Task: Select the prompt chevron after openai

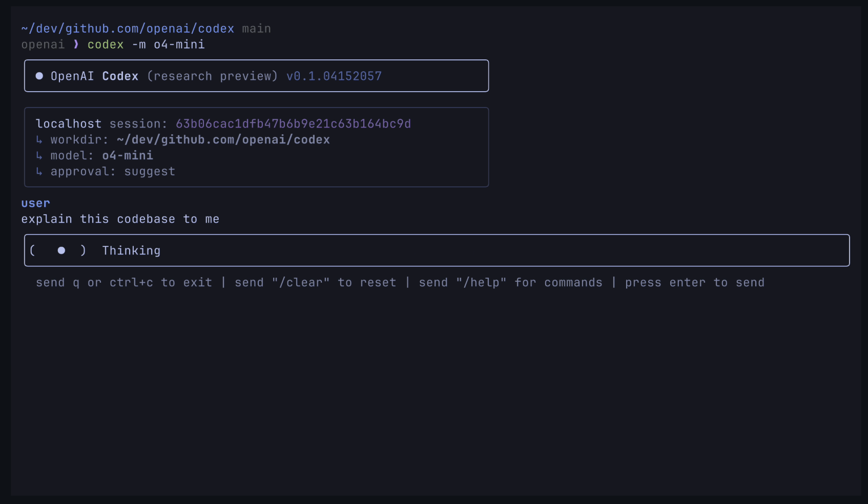Action: coord(75,45)
